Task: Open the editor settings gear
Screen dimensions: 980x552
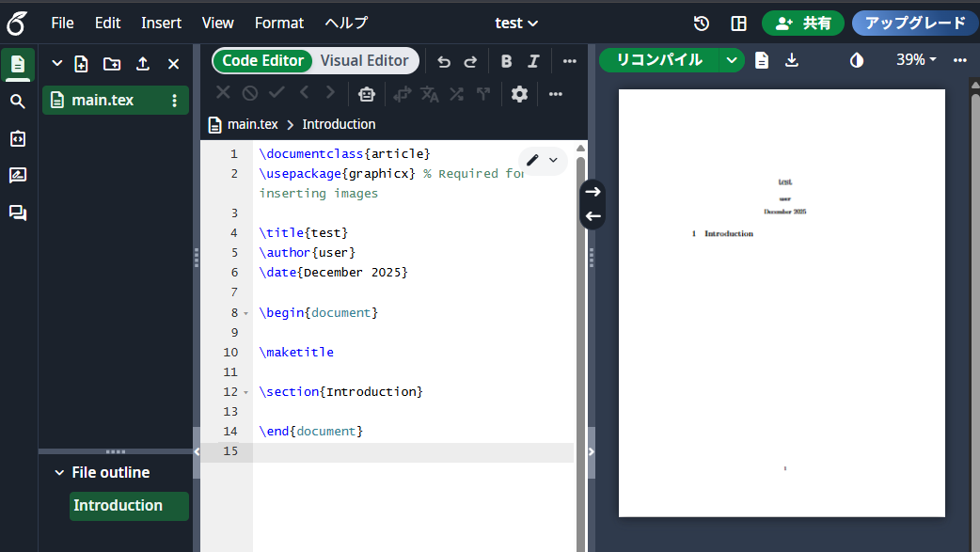Action: pos(519,92)
